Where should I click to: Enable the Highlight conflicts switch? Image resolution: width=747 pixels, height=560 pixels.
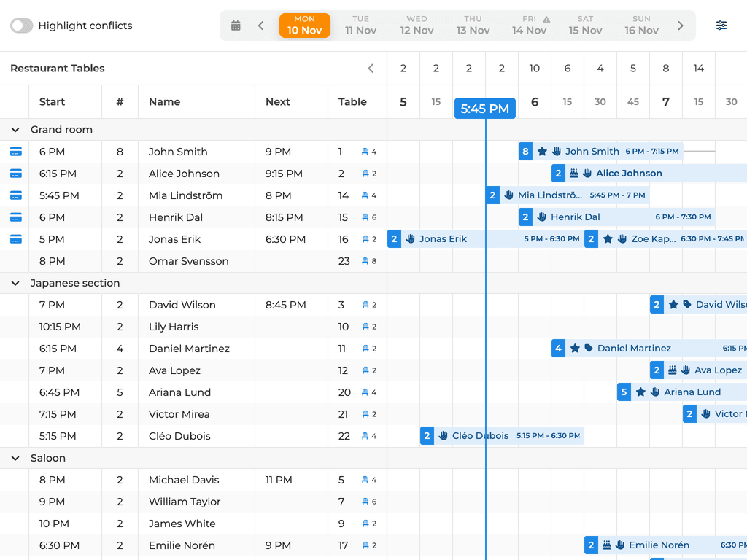tap(22, 25)
